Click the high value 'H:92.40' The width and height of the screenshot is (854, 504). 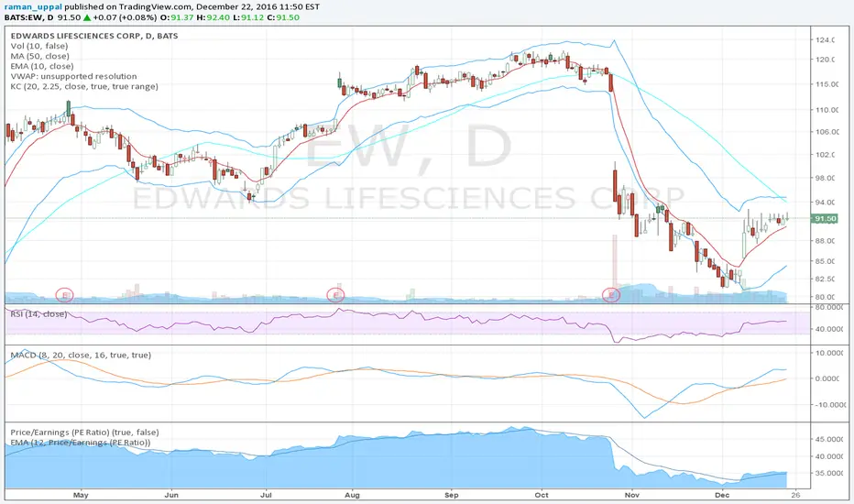point(213,17)
